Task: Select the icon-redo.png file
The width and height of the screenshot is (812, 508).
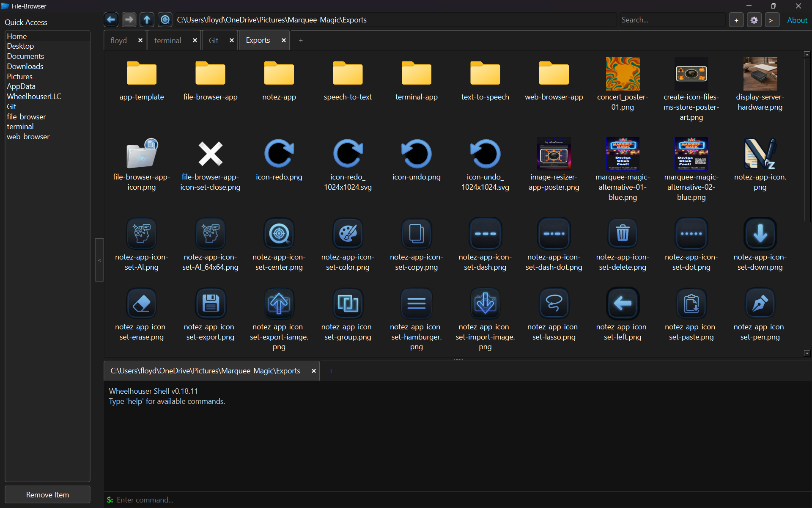Action: [279, 160]
